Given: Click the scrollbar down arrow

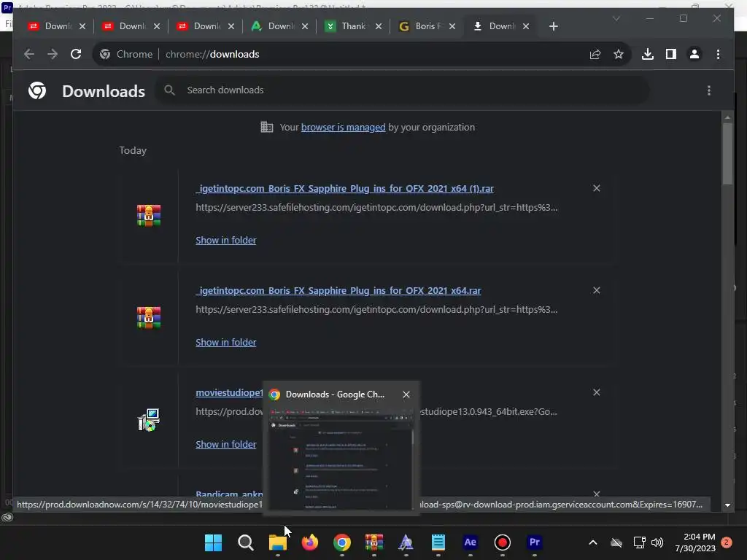Looking at the screenshot, I should [727, 505].
